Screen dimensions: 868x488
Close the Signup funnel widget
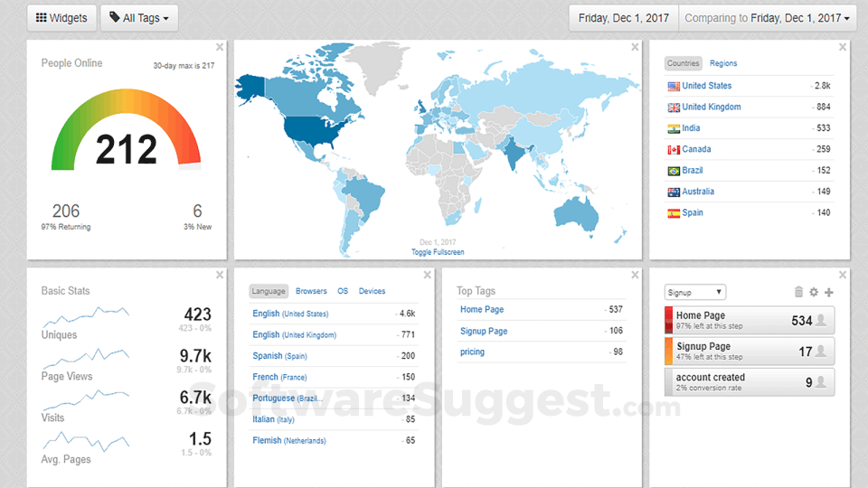point(843,275)
